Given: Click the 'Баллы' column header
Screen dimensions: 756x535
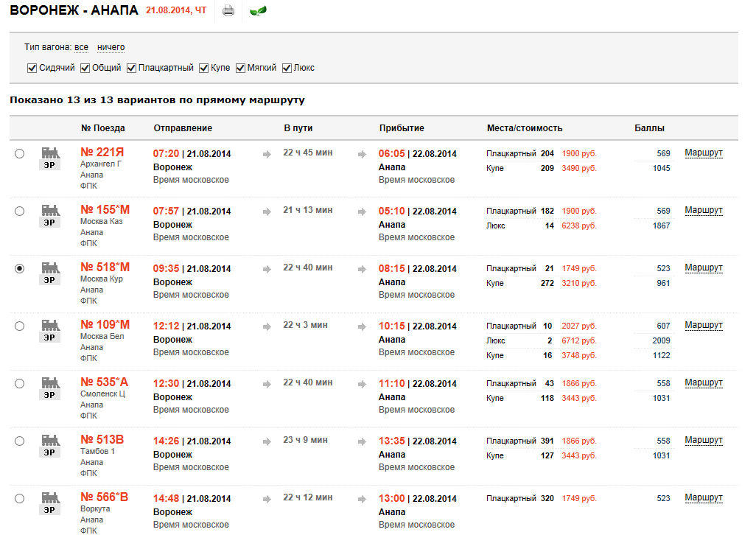Looking at the screenshot, I should (x=649, y=128).
